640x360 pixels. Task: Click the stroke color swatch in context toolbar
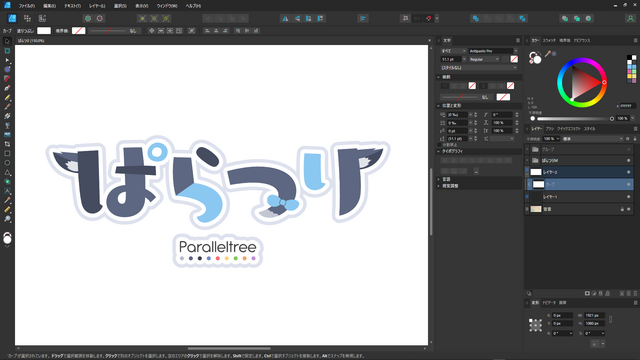point(78,31)
